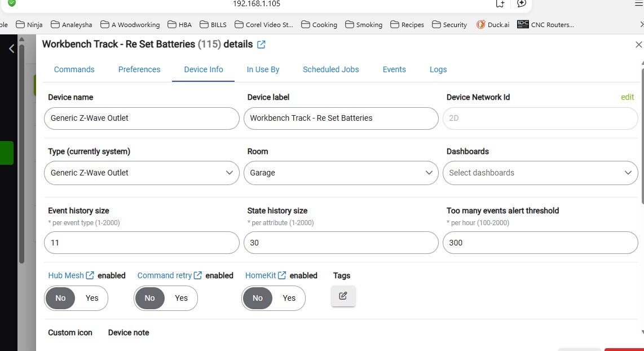
Task: Open the Duck.ai bookmark
Action: point(493,25)
